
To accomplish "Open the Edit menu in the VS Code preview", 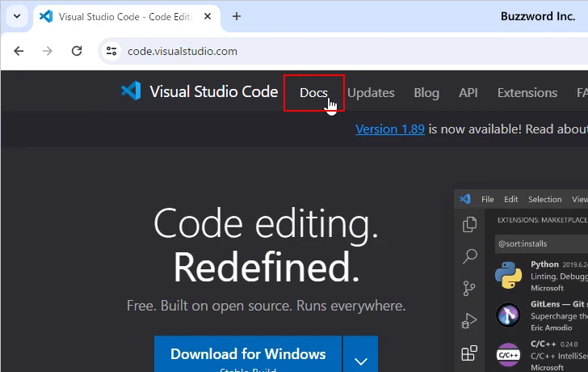I will (510, 199).
